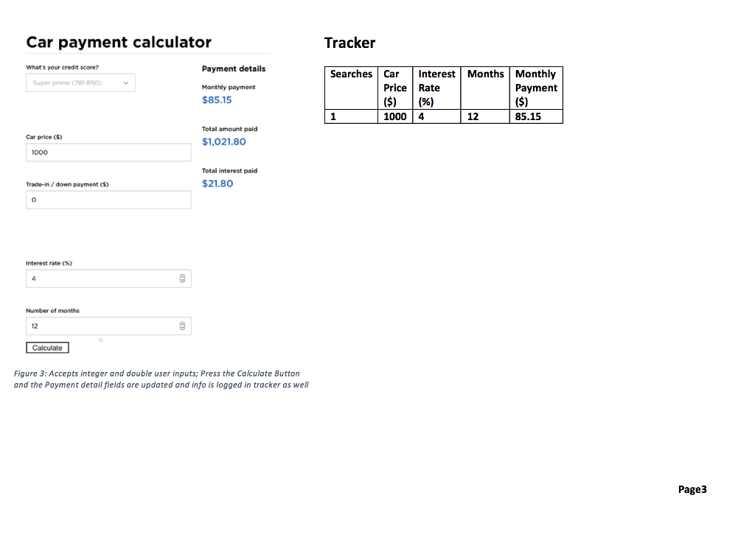Select the Monthly Payment ($) table header
This screenshot has height=560, width=755.
[536, 88]
